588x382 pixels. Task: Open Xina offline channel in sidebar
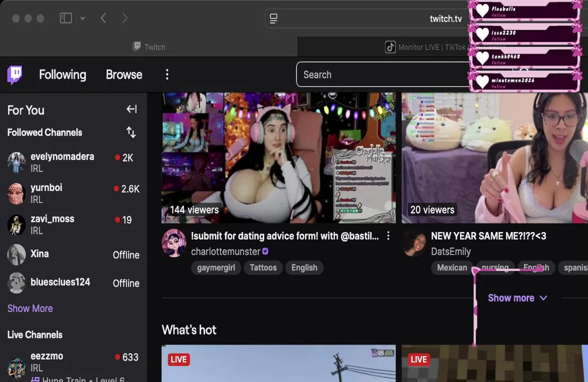point(73,255)
